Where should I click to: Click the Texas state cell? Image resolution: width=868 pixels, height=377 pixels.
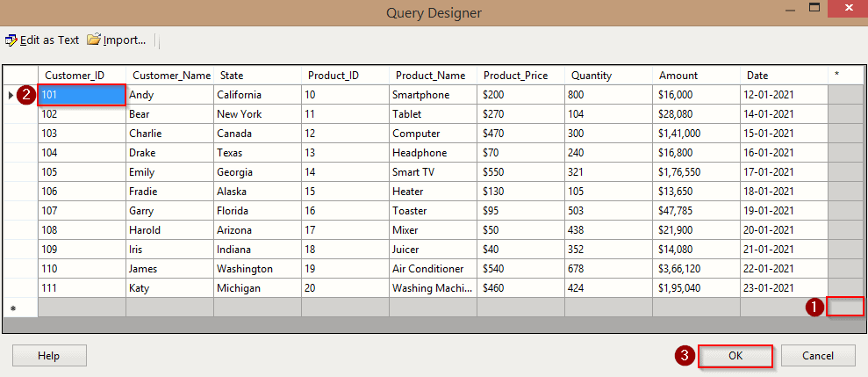coord(257,152)
